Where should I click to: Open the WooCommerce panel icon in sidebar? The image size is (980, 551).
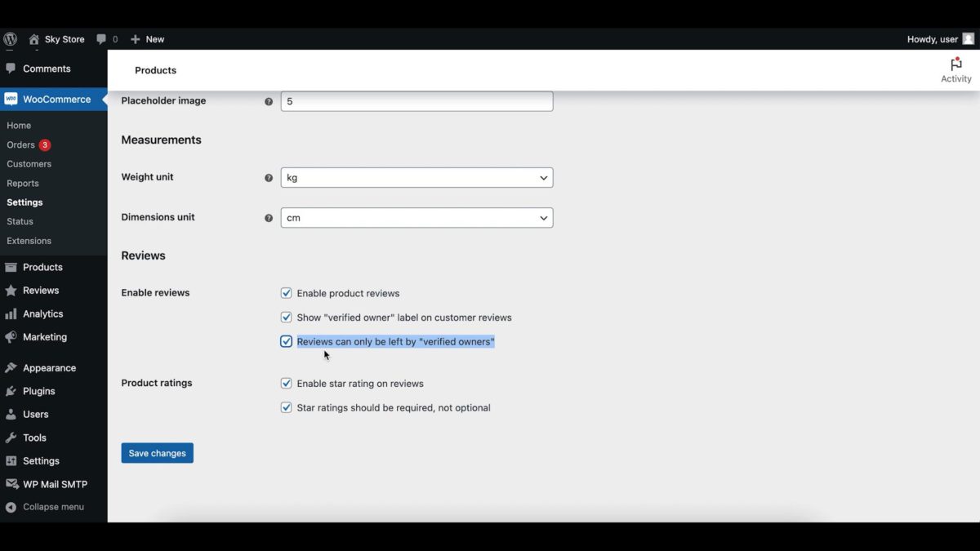click(x=12, y=99)
